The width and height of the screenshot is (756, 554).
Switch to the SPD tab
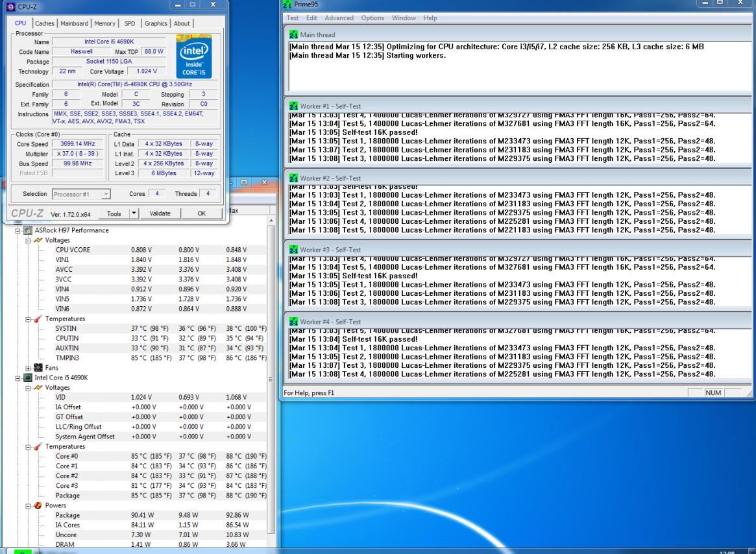[x=130, y=23]
